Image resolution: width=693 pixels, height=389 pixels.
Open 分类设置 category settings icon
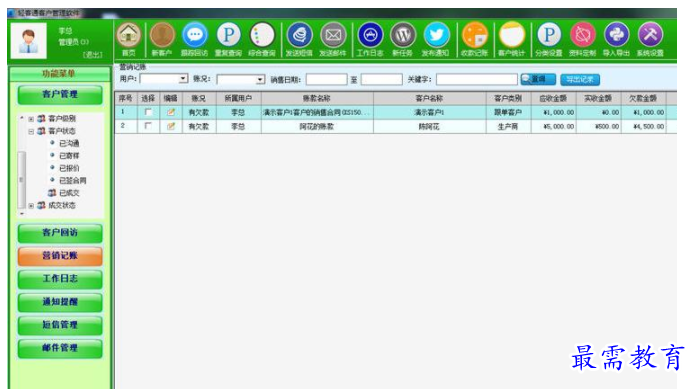[x=549, y=35]
